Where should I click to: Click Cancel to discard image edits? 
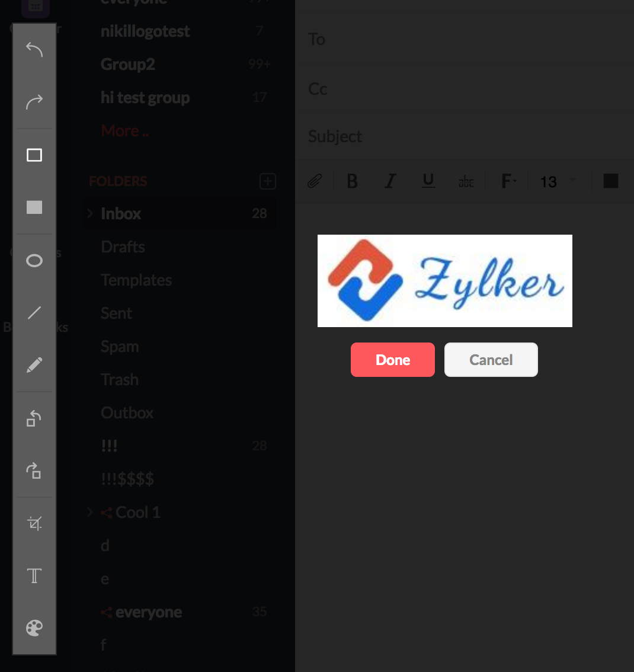(491, 360)
